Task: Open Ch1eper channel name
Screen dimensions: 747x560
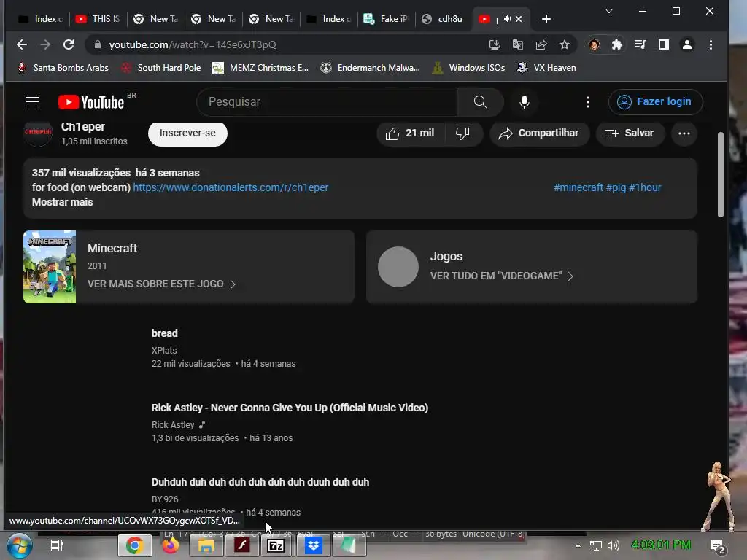Action: tap(83, 127)
